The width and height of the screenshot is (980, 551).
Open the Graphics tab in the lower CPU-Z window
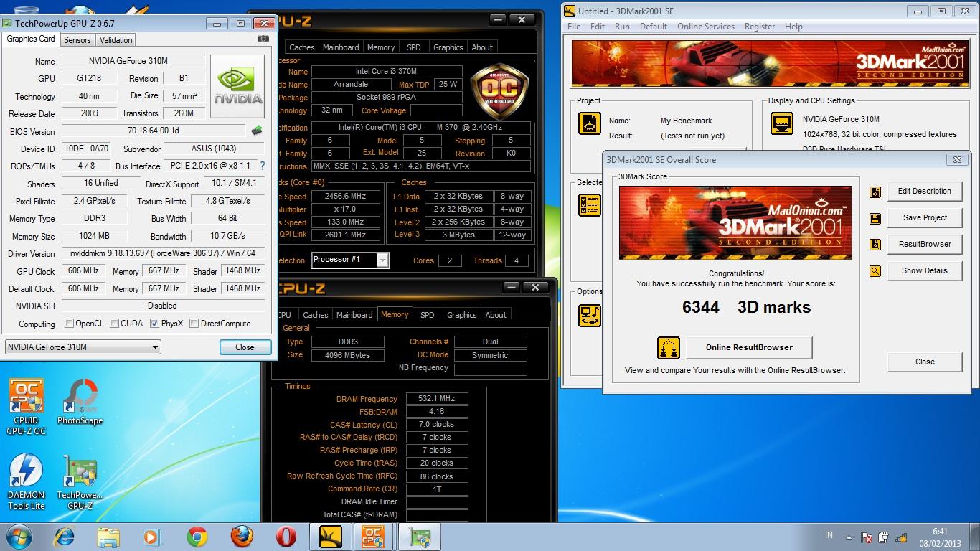(462, 315)
